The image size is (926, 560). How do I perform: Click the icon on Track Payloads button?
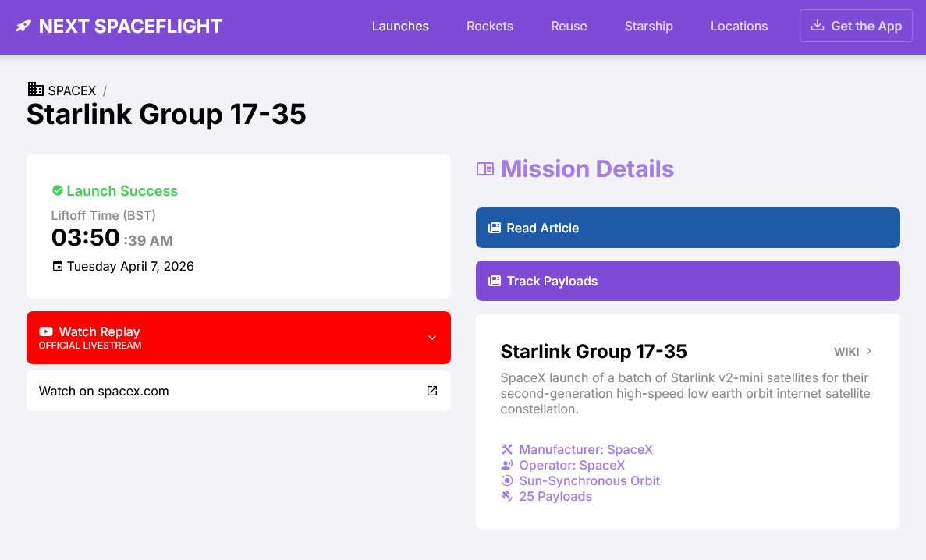tap(494, 282)
